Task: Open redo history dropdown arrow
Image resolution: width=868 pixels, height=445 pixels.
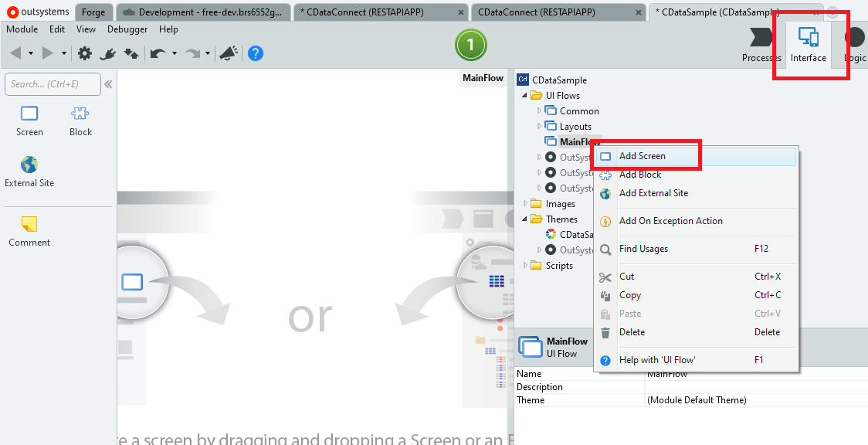Action: pyautogui.click(x=208, y=53)
